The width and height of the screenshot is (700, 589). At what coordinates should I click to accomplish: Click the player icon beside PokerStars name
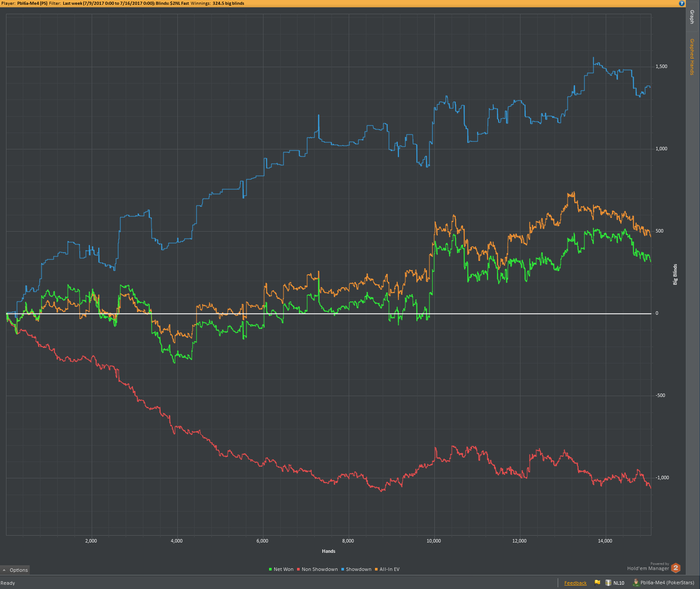tap(636, 583)
